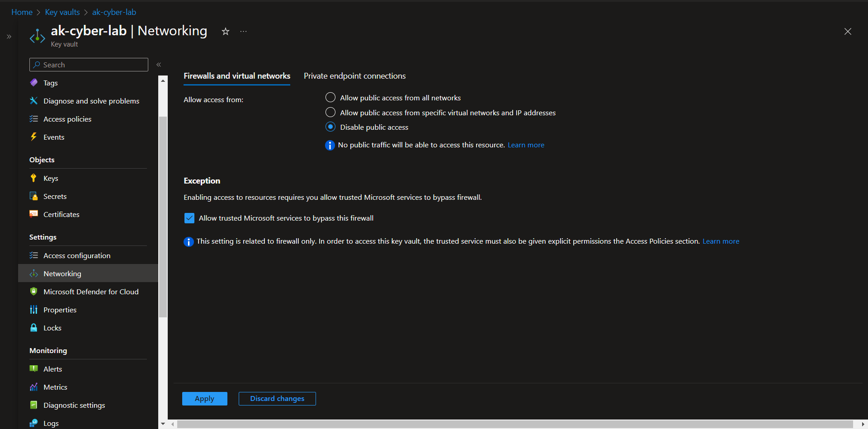Click the sidebar vertical scrollbar thumb
This screenshot has width=868, height=429.
point(163,217)
